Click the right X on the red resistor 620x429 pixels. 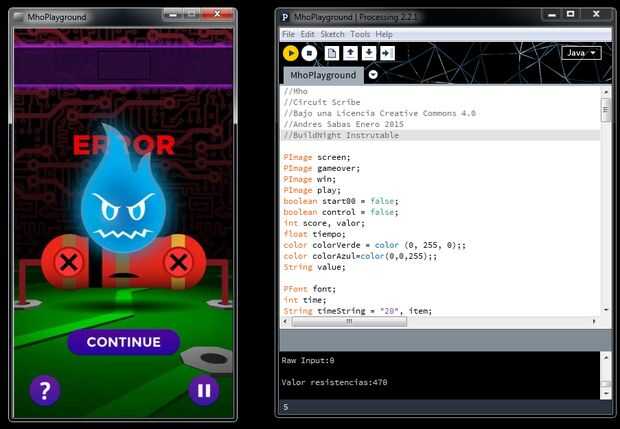pyautogui.click(x=178, y=263)
